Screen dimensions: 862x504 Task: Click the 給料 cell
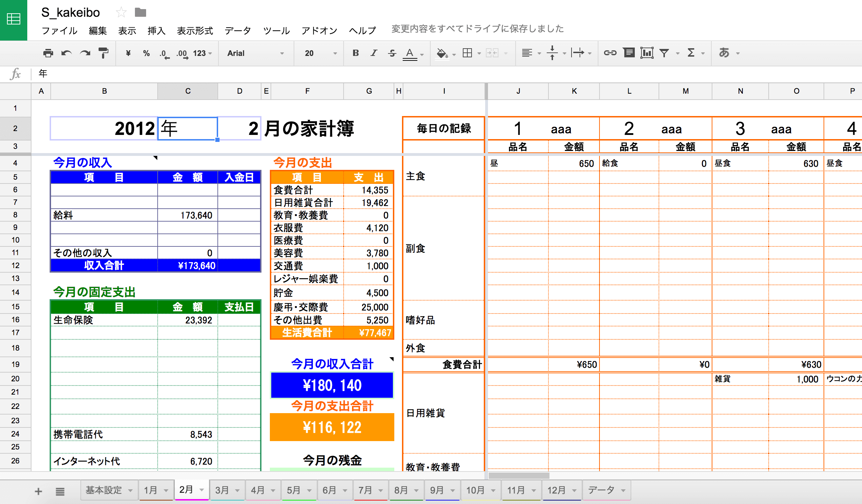104,215
